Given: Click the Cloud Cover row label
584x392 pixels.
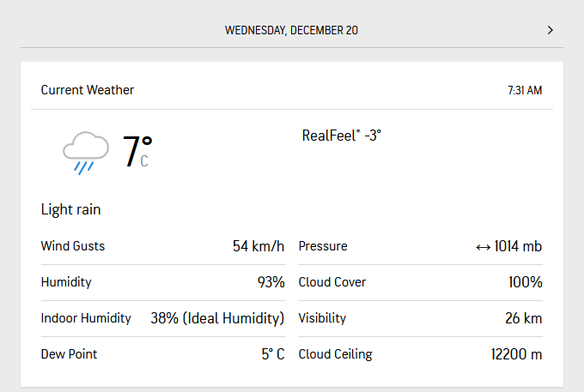Looking at the screenshot, I should [331, 282].
